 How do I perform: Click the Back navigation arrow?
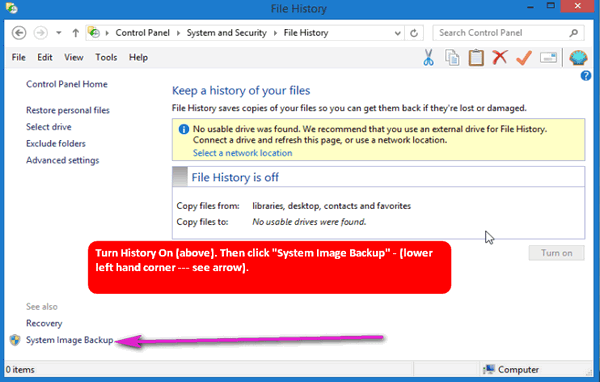19,33
